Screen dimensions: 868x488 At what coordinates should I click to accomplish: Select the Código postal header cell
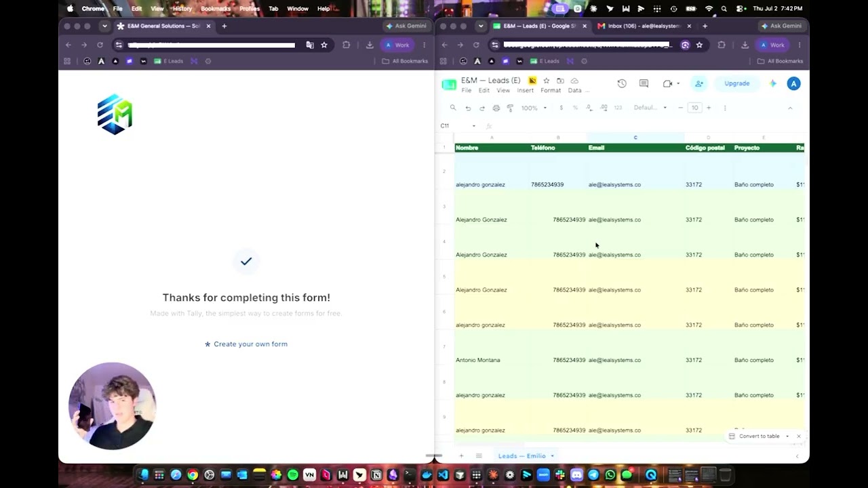click(709, 148)
